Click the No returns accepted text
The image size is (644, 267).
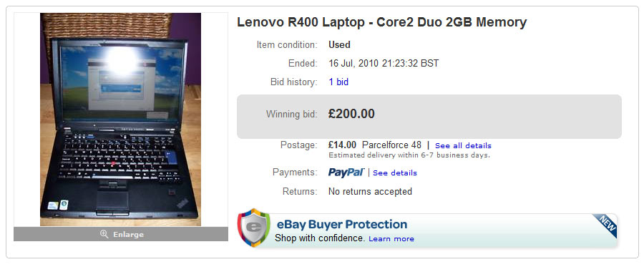click(x=370, y=191)
